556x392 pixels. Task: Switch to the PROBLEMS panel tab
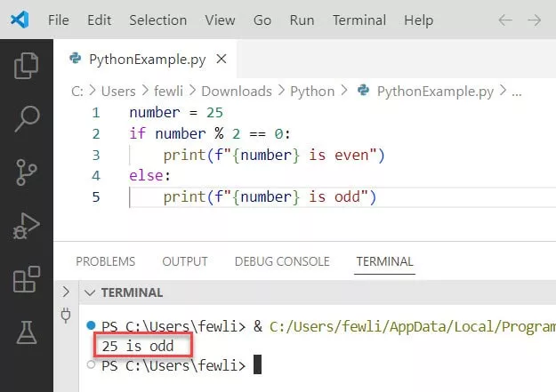click(x=105, y=261)
